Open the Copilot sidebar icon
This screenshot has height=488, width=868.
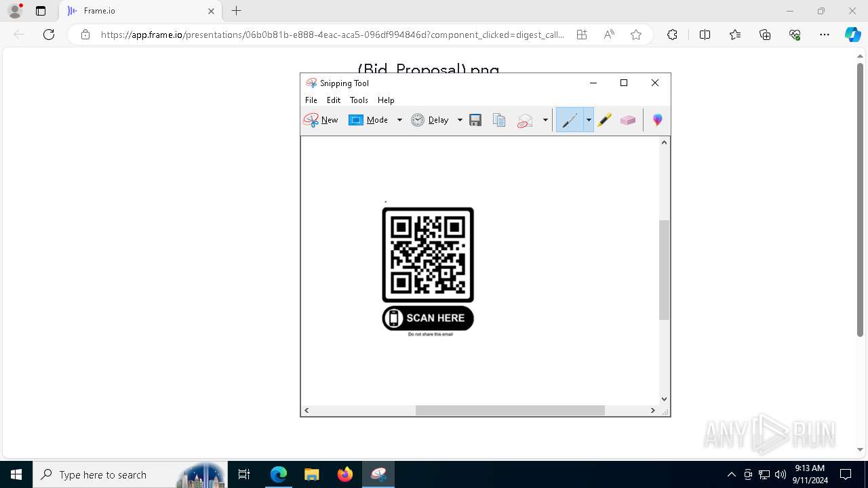(x=852, y=35)
